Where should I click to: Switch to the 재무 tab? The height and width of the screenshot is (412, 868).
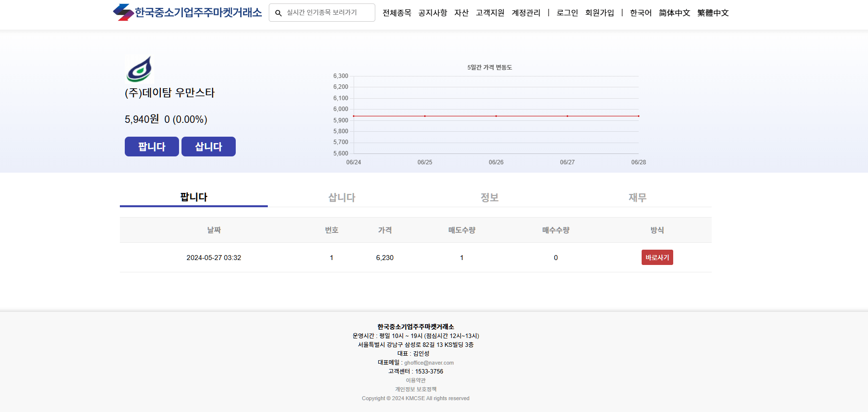pyautogui.click(x=637, y=197)
